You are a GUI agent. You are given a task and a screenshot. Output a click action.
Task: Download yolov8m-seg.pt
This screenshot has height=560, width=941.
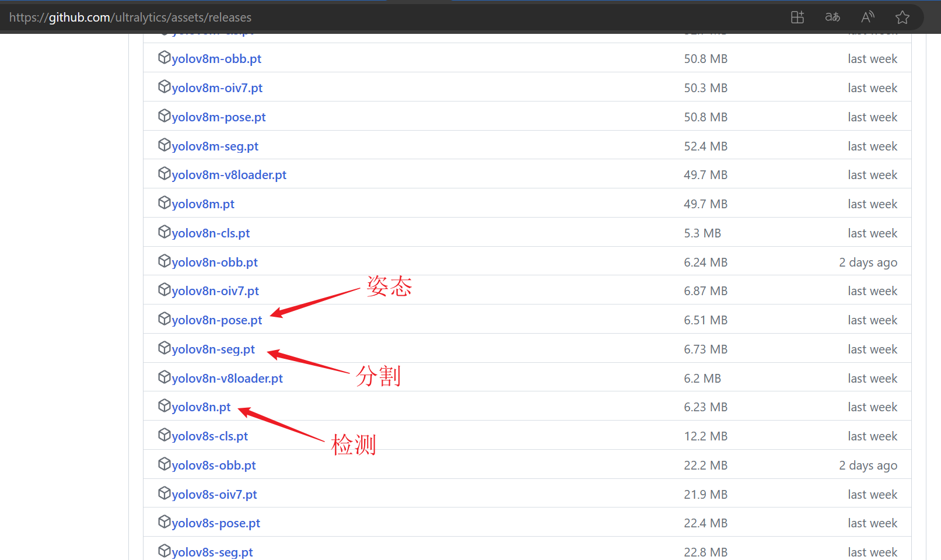(x=215, y=146)
